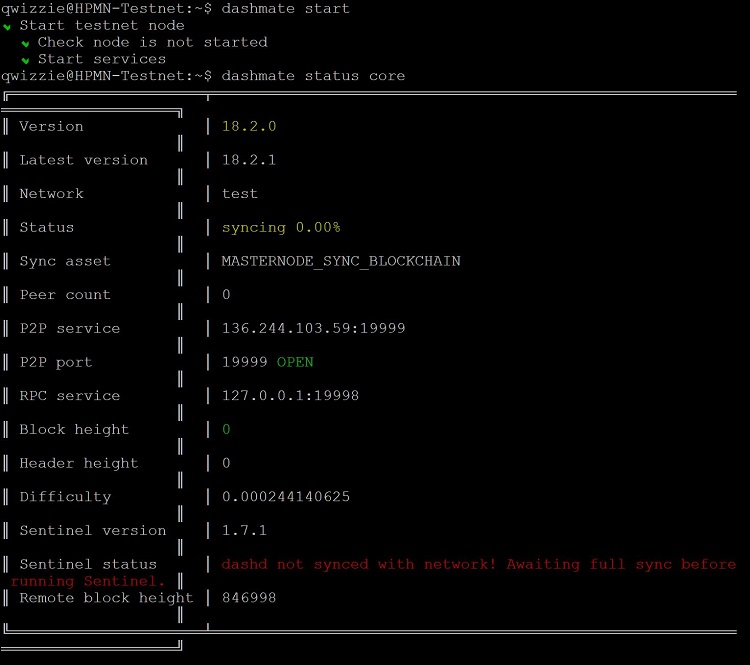Click the 'Latest version' row label
Screen dimensions: 750x665
tap(84, 160)
